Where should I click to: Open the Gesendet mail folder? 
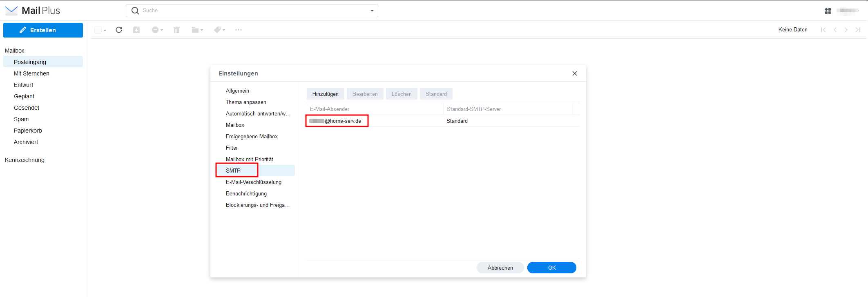27,108
